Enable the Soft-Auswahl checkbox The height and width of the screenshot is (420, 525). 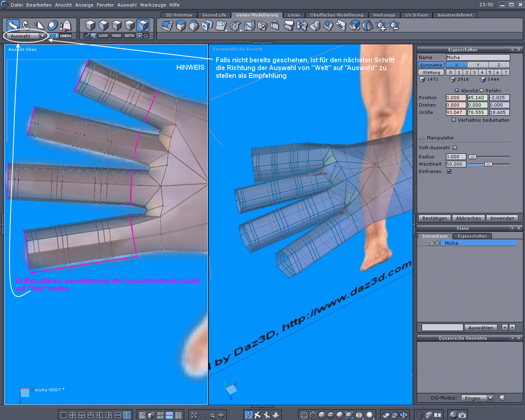pyautogui.click(x=455, y=148)
